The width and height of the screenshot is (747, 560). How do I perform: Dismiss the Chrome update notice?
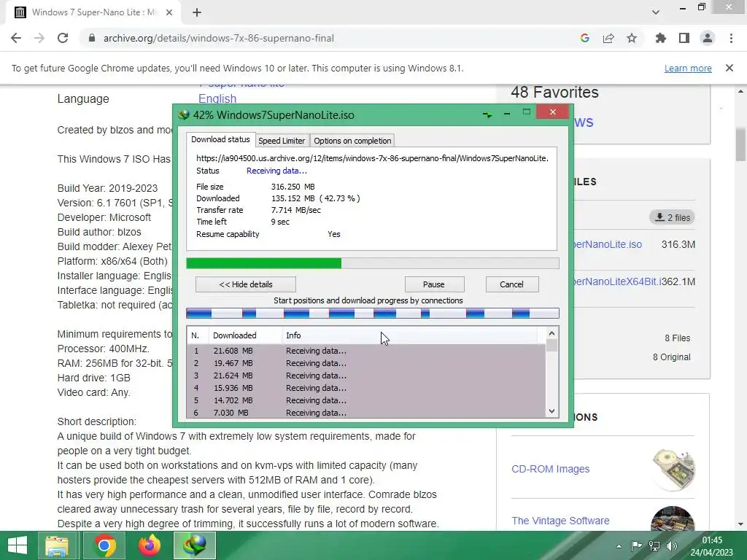pos(729,68)
